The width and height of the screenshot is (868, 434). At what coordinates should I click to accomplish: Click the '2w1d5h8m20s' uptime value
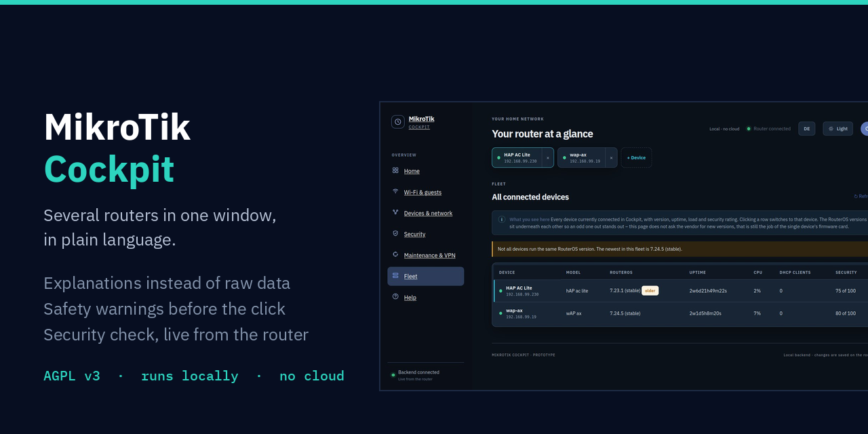tap(705, 313)
